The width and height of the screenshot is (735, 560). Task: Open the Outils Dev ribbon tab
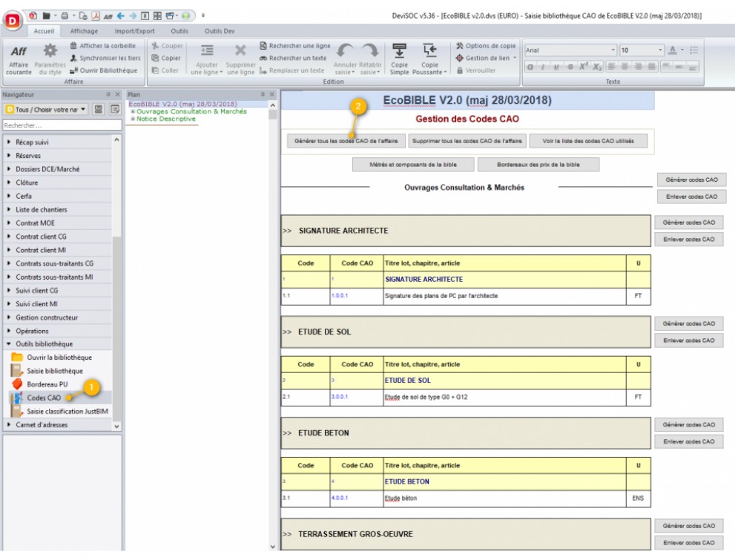pos(220,31)
